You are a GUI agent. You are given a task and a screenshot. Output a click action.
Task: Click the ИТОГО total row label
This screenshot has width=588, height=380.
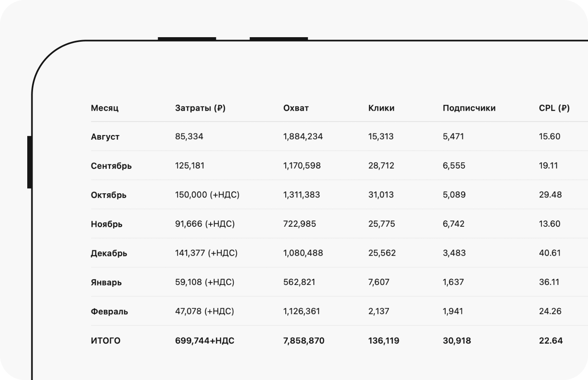click(106, 341)
